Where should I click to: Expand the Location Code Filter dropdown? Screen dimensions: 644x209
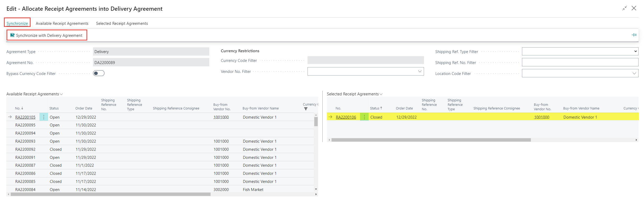pyautogui.click(x=634, y=73)
